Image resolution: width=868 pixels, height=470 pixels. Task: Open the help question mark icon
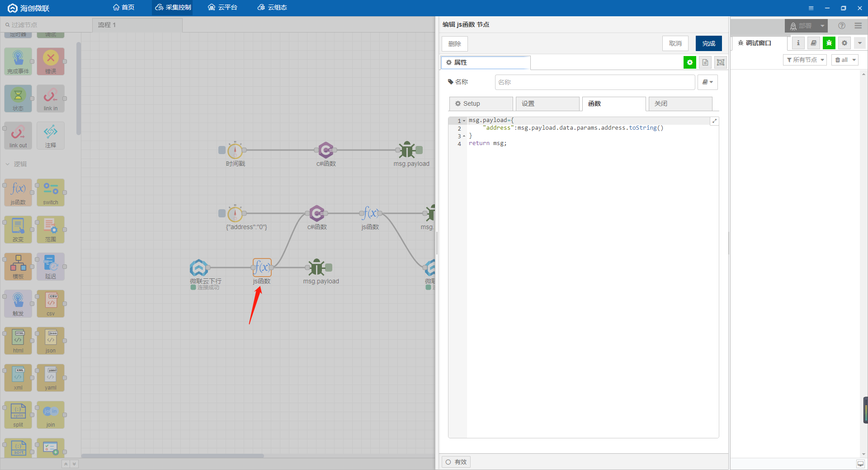tap(842, 26)
